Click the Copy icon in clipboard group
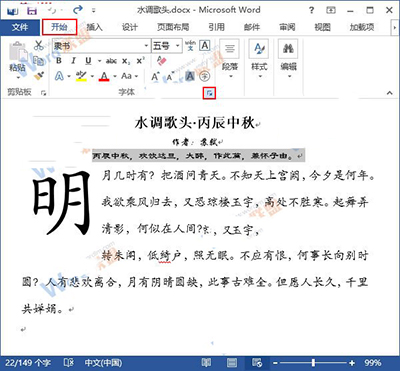 point(39,61)
